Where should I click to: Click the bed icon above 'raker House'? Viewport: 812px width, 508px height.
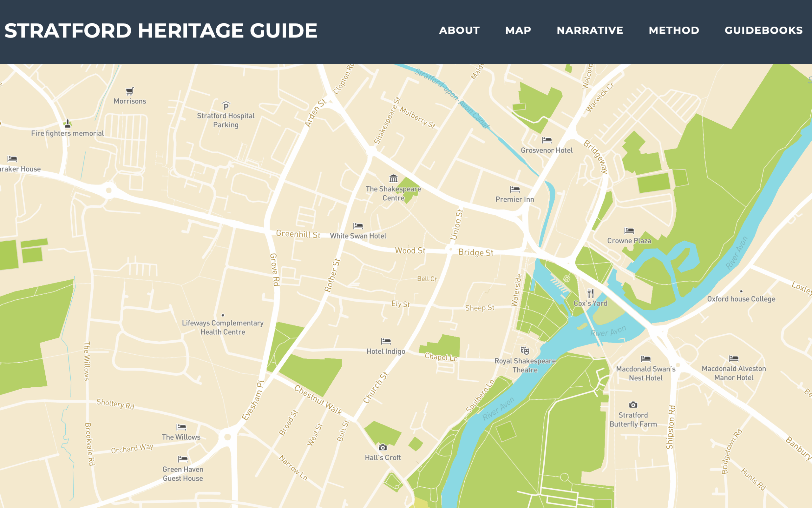(12, 158)
